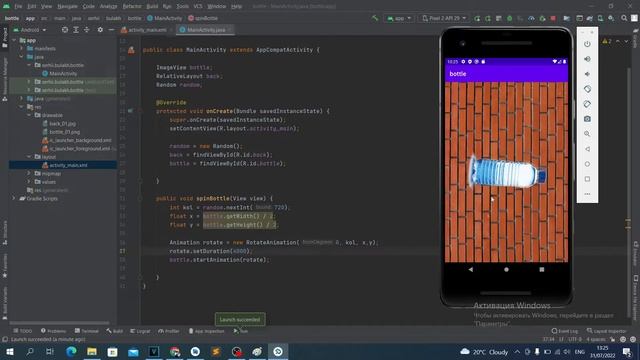Collapse the app module tree node
The width and height of the screenshot is (640, 360).
14,40
